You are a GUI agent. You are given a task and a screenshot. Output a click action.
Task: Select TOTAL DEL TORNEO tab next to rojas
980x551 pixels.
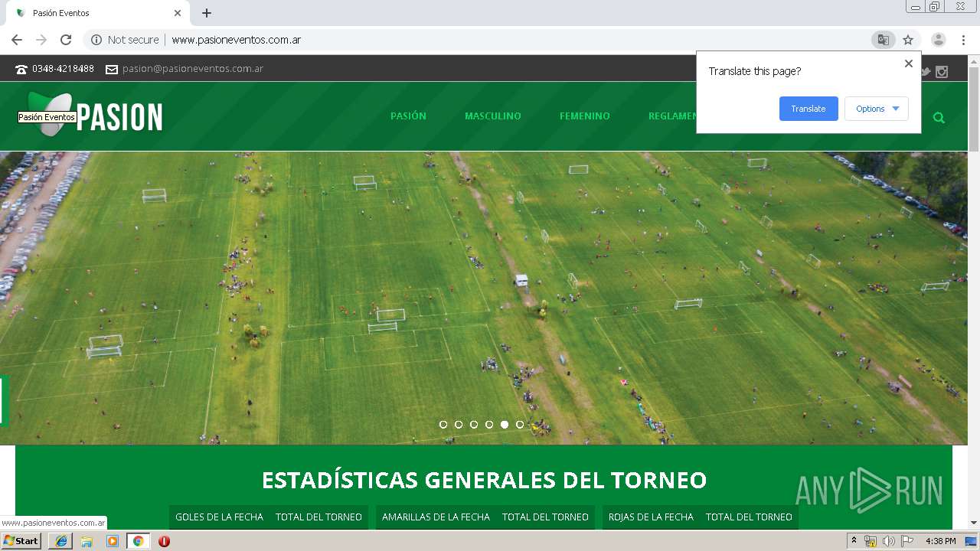[x=749, y=517]
